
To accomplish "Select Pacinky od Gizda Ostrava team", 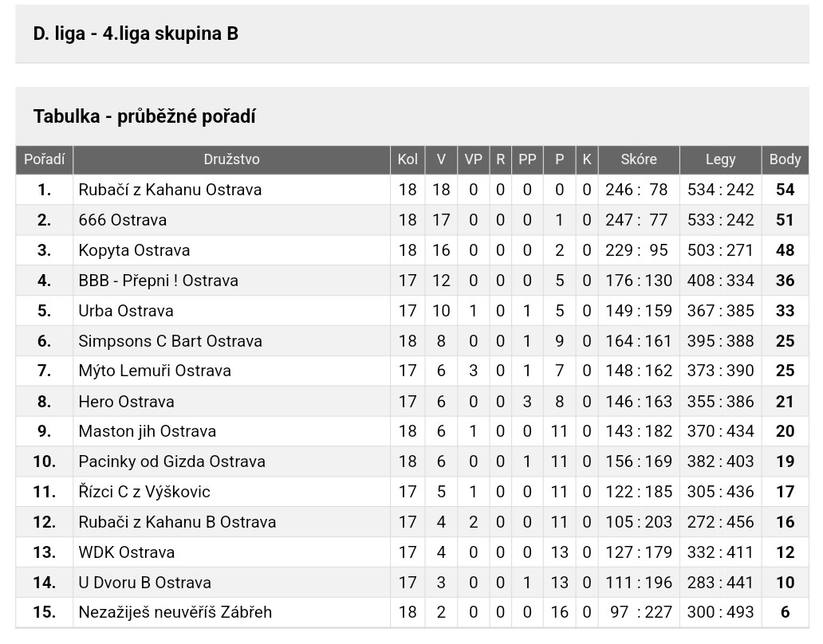I will click(171, 461).
